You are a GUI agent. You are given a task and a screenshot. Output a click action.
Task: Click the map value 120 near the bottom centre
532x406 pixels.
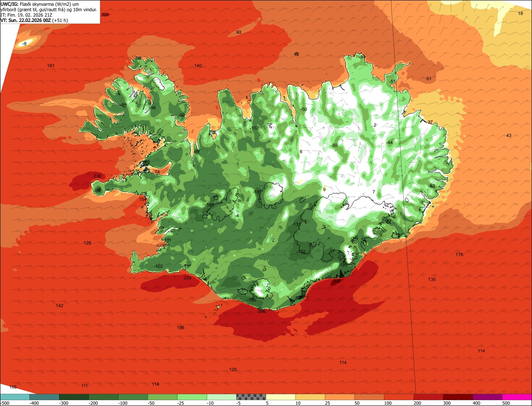point(233,369)
